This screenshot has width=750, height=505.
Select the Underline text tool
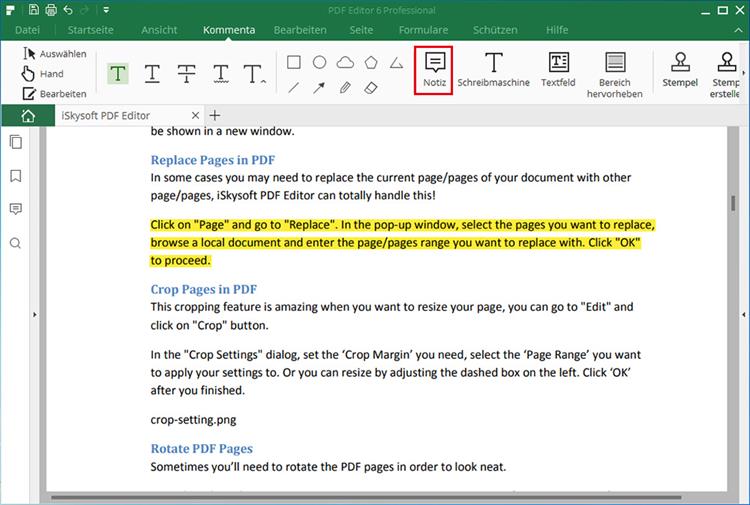tap(152, 74)
